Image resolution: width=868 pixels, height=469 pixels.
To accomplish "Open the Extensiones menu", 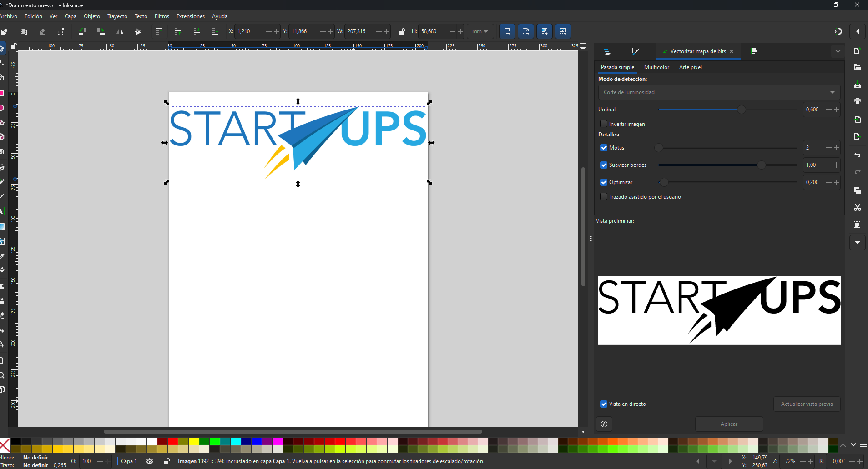I will tap(190, 16).
